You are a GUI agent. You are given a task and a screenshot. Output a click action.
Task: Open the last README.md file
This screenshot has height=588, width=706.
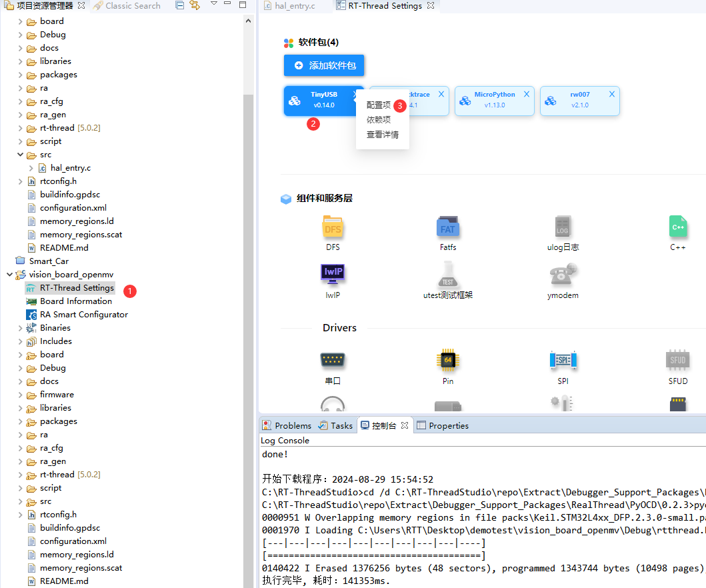(x=64, y=581)
